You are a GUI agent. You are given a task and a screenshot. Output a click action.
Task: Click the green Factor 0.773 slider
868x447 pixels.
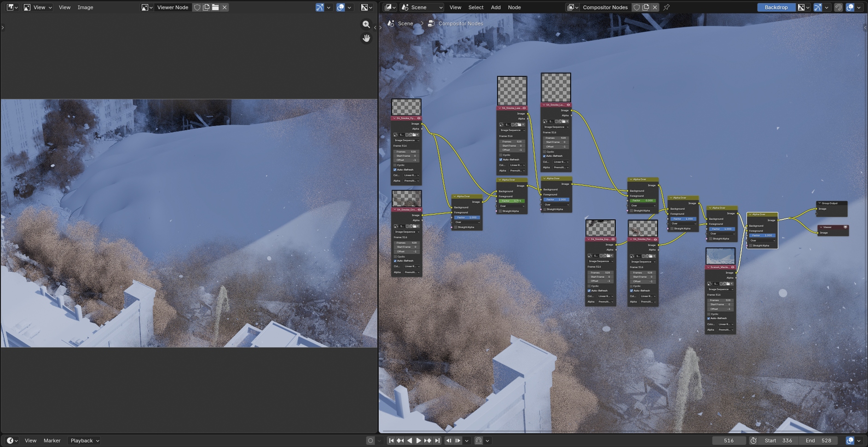tap(511, 201)
